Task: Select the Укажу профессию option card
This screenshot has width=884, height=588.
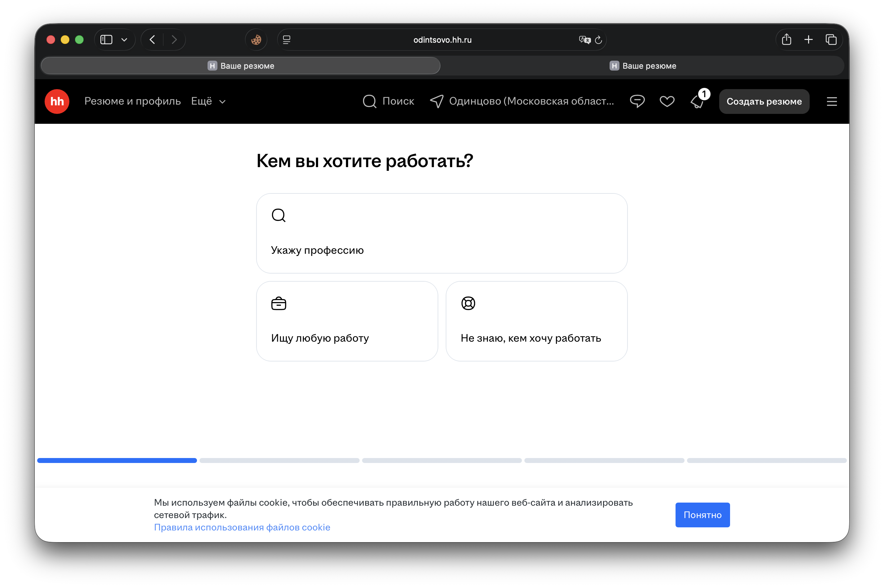Action: coord(442,233)
